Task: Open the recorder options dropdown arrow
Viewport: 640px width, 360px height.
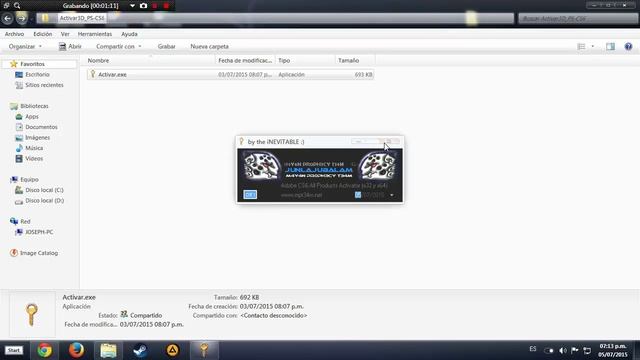Action: pyautogui.click(x=132, y=6)
